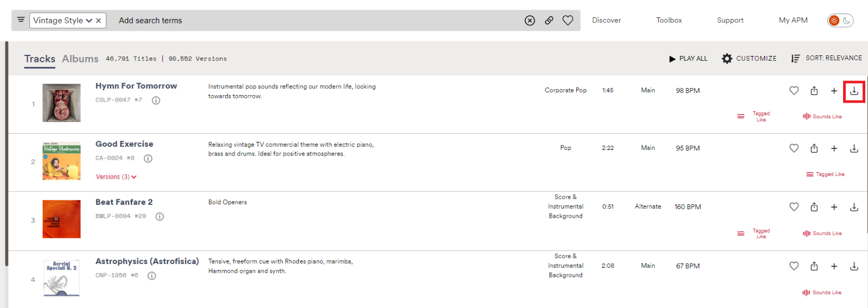The width and height of the screenshot is (868, 308).
Task: Favorite the Beat Fanfare 2 track
Action: [794, 207]
